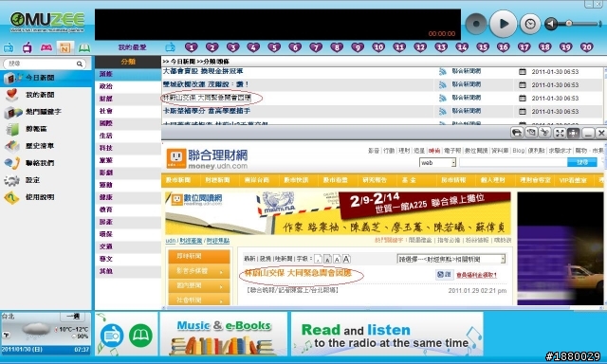Open the radio mode icon
Viewport: 607px width, 364px height.
click(9, 48)
